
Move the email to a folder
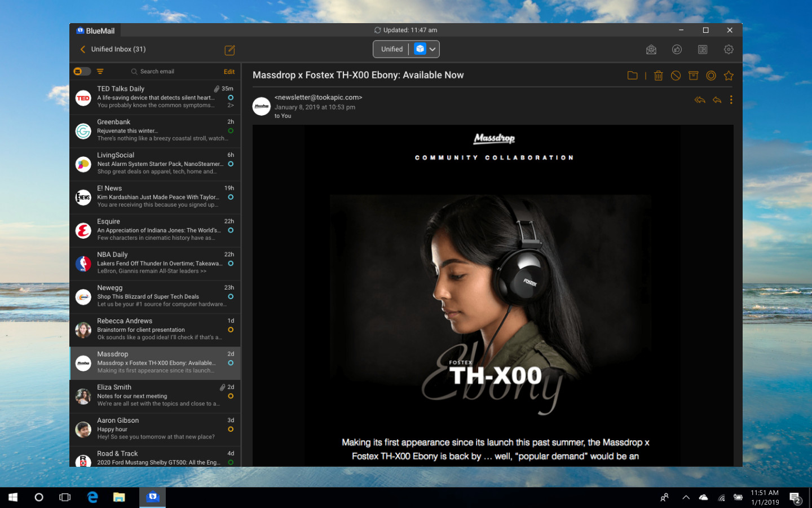click(x=633, y=76)
